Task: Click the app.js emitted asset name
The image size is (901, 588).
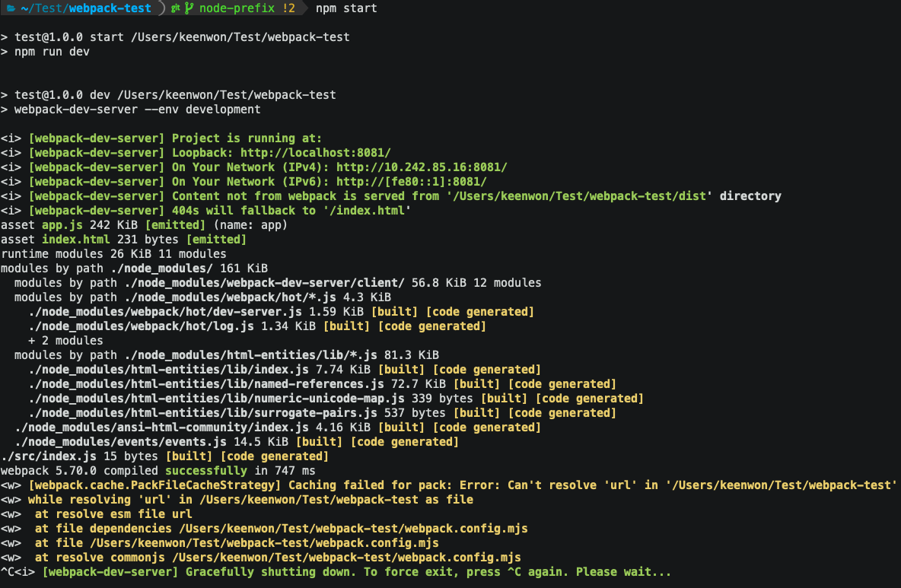Action: coord(62,224)
